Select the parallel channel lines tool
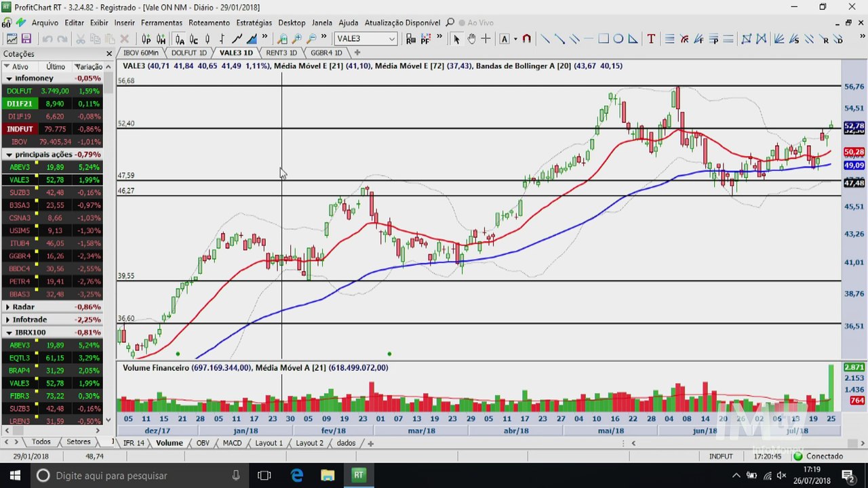Viewport: 868px width, 488px height. [574, 39]
